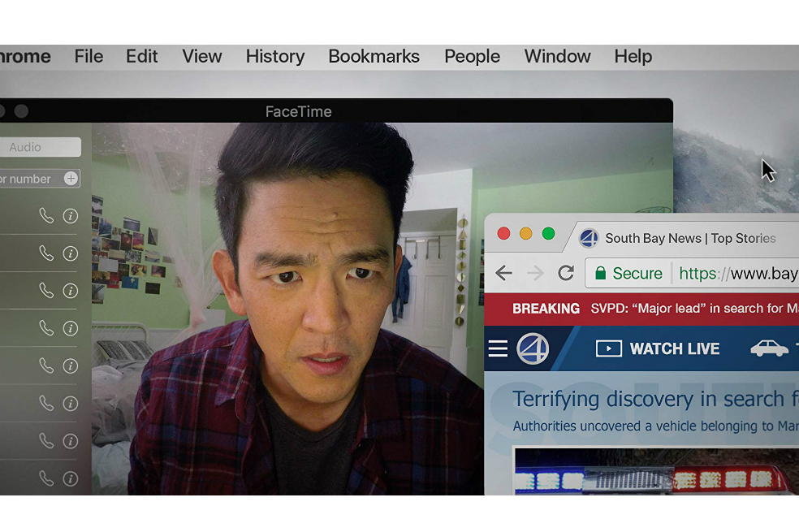This screenshot has width=799, height=532.
Task: Go back in the Chrome browser window
Action: [x=503, y=273]
